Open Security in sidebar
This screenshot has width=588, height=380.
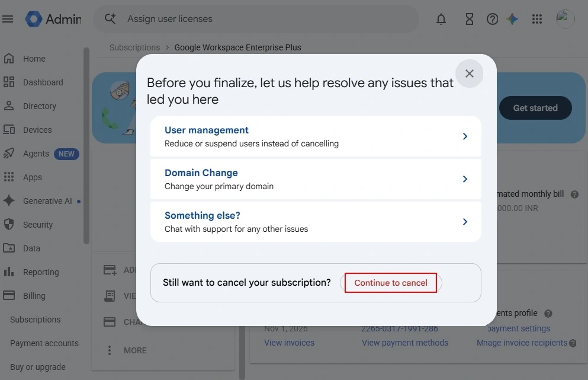coord(38,225)
